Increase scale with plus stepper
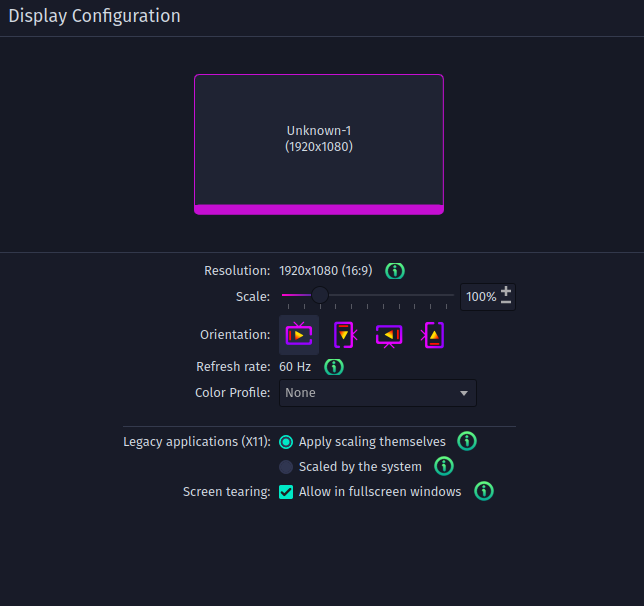The width and height of the screenshot is (644, 606). coord(506,291)
